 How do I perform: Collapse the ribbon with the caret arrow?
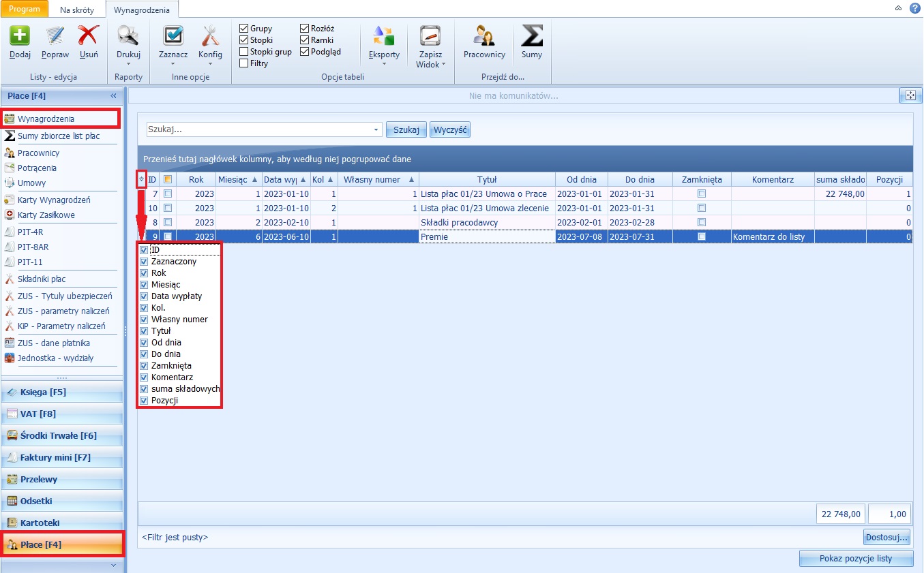coord(899,8)
